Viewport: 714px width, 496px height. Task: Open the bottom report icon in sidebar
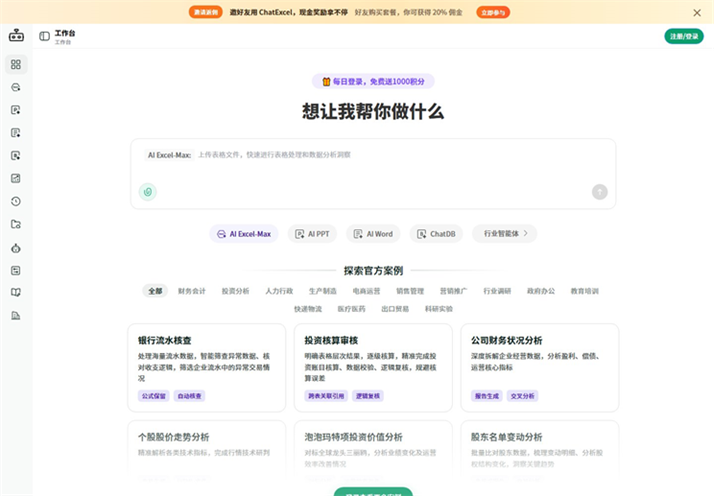click(16, 315)
